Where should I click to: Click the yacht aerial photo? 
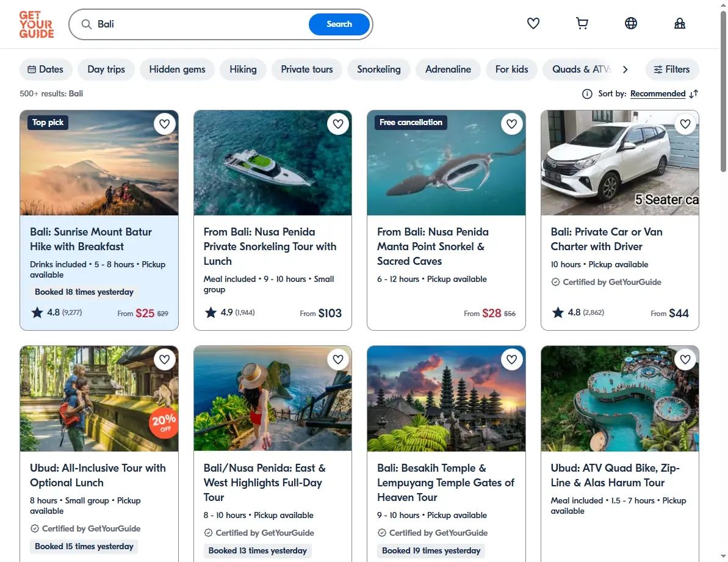tap(273, 163)
